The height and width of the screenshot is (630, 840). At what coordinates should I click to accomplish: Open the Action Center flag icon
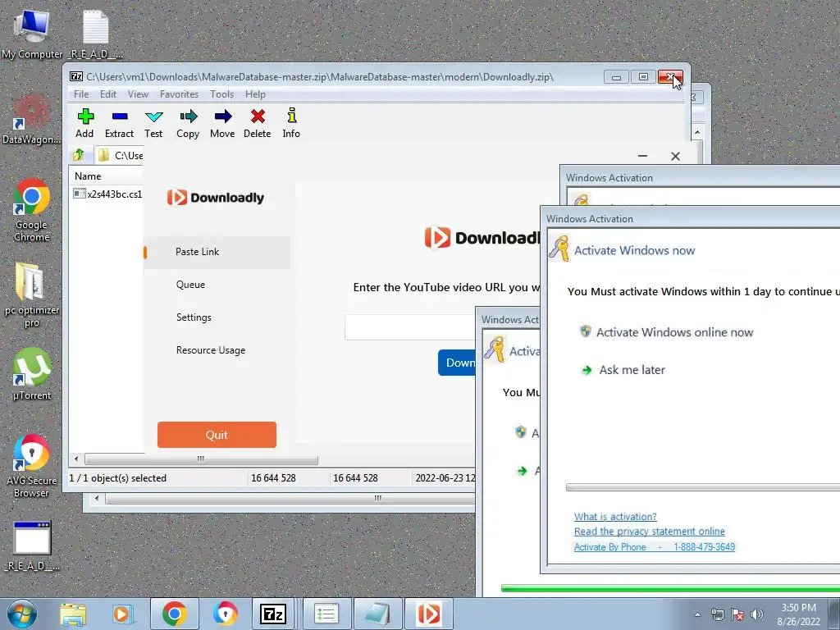tap(737, 614)
